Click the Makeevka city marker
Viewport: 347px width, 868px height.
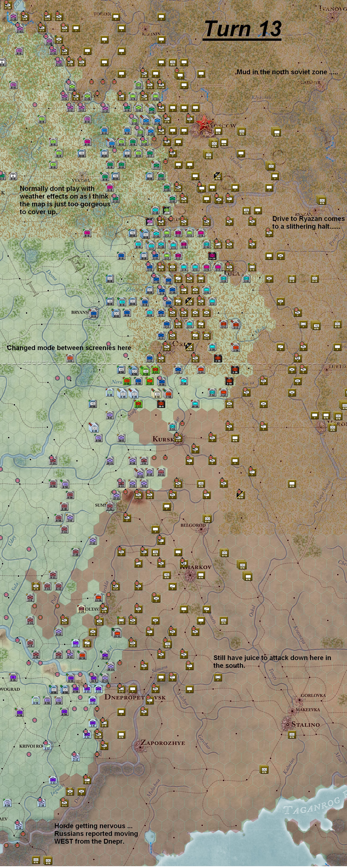click(x=292, y=711)
